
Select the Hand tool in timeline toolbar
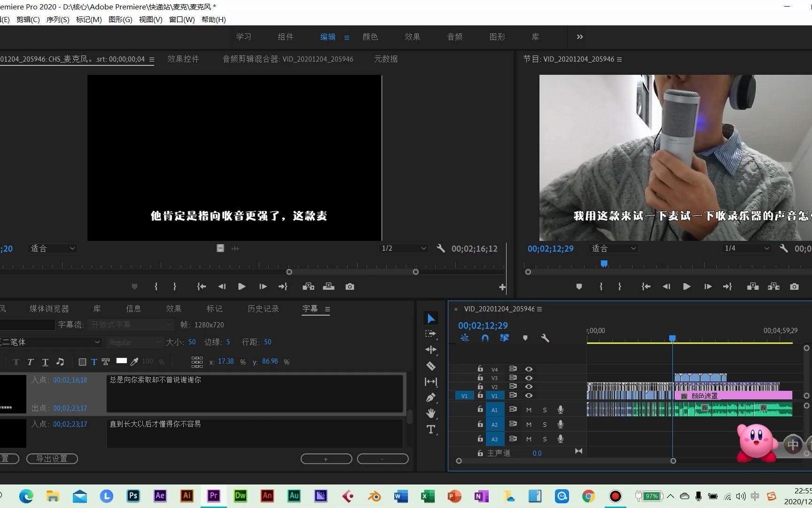[x=431, y=413]
